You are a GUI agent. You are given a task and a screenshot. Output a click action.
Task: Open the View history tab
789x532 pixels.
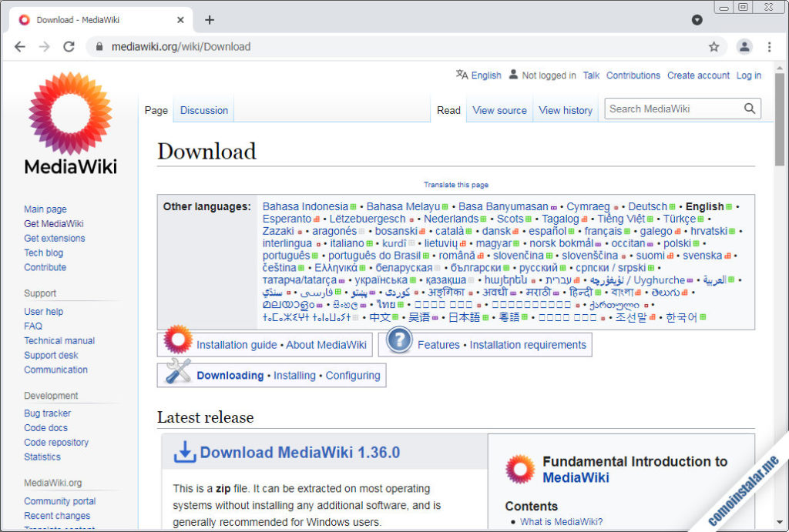coord(566,110)
